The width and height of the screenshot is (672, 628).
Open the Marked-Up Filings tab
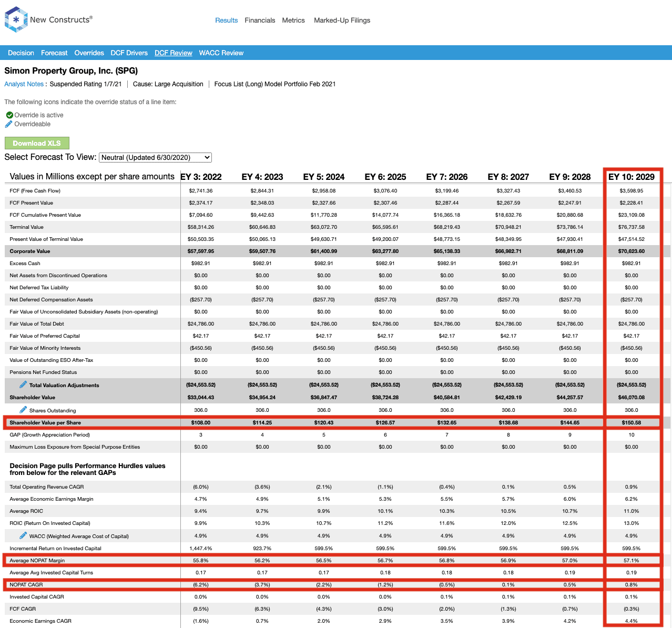(x=342, y=21)
